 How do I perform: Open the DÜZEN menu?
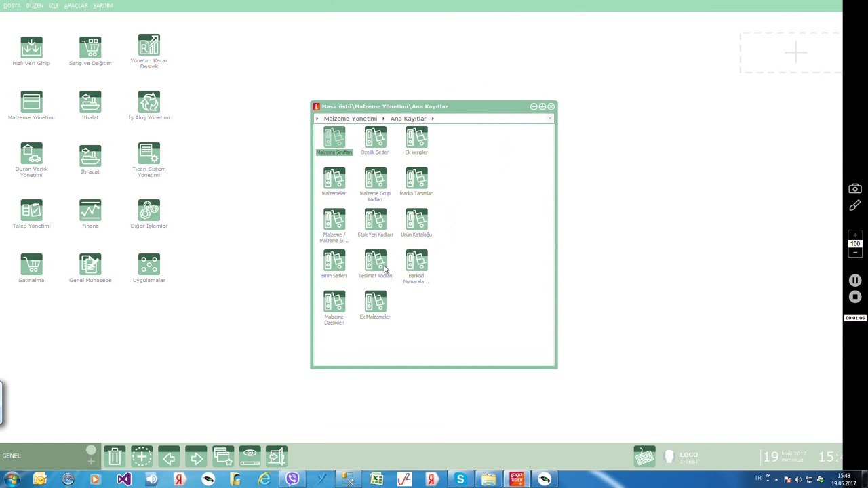coord(35,5)
